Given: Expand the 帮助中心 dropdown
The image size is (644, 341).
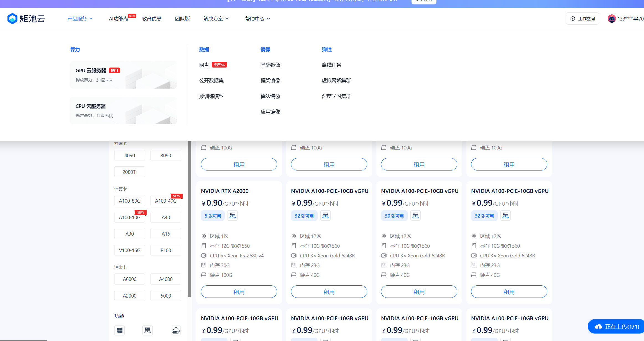Looking at the screenshot, I should 257,19.
